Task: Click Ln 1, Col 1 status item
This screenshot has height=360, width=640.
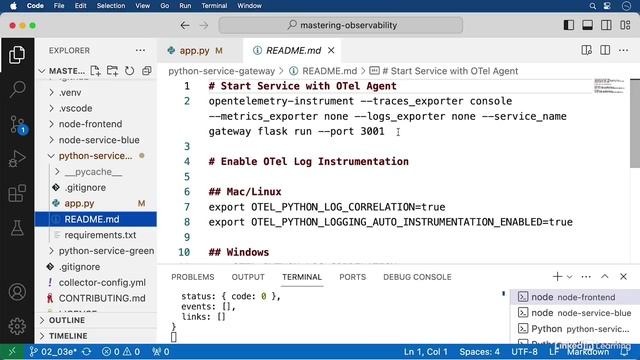Action: 426,351
